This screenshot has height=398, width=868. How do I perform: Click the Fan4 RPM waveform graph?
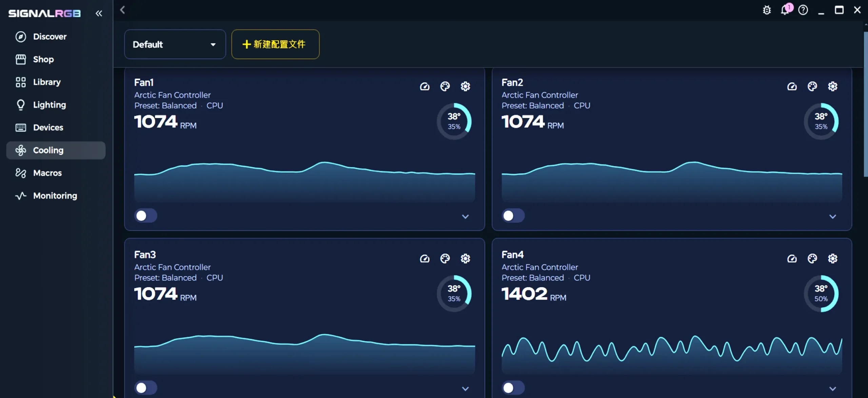pos(672,354)
